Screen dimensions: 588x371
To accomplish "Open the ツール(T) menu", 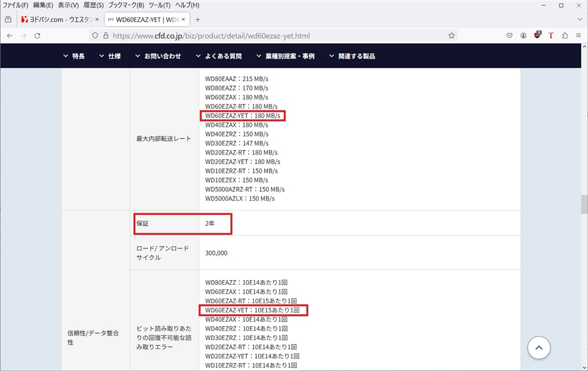I will coord(160,5).
